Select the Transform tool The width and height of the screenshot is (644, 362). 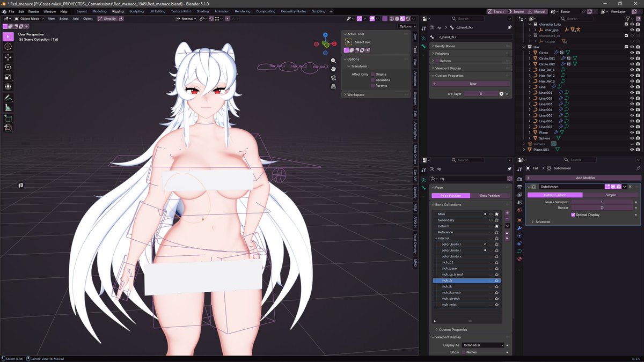pos(8,87)
